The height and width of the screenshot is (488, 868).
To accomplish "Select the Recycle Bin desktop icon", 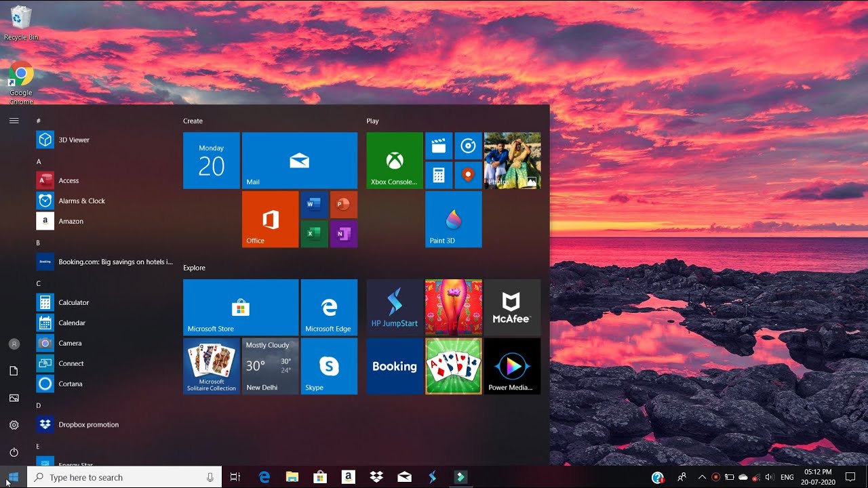I will point(21,24).
